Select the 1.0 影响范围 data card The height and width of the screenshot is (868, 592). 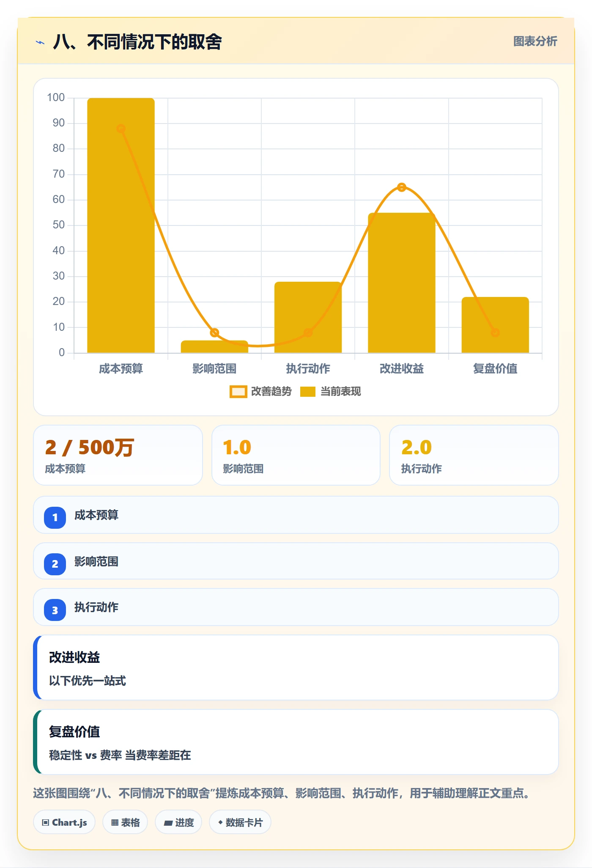[x=296, y=455]
